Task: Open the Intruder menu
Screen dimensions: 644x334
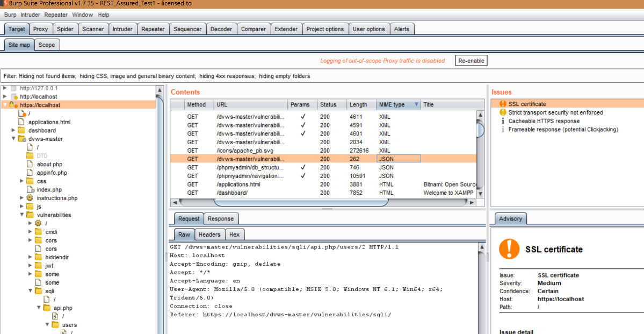Action: (x=31, y=15)
